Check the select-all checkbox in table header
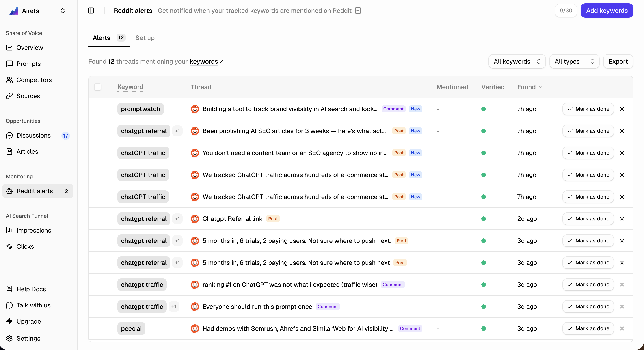The height and width of the screenshot is (350, 644). (98, 87)
